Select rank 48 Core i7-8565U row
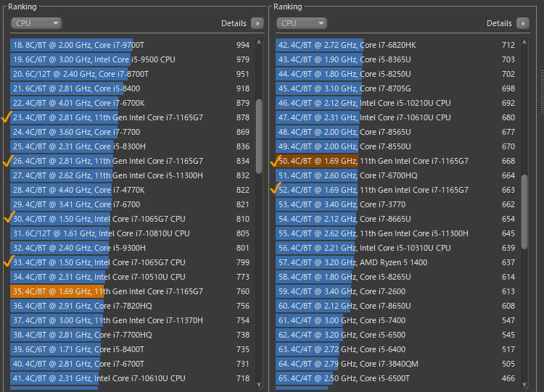This screenshot has height=392, width=544. [395, 132]
